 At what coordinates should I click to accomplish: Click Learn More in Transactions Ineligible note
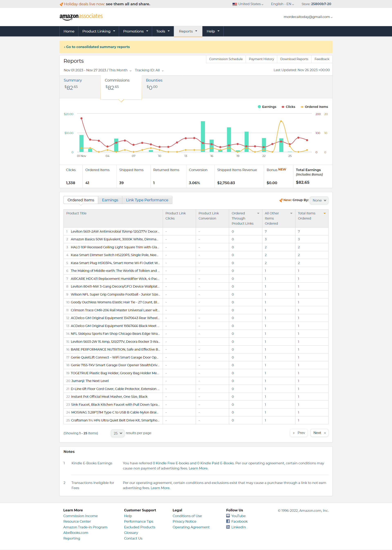coord(160,488)
